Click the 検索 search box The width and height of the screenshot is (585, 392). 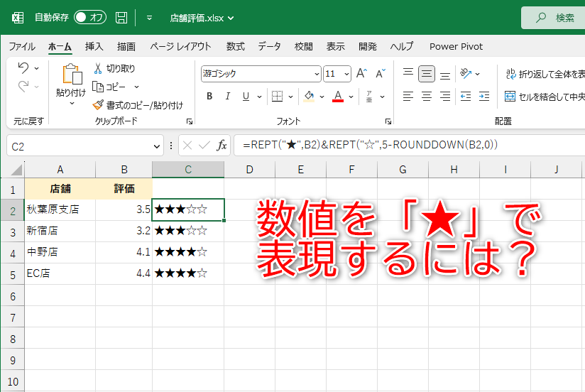point(554,18)
